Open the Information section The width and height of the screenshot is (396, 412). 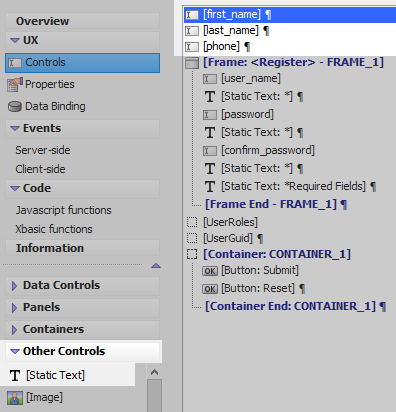(x=83, y=248)
